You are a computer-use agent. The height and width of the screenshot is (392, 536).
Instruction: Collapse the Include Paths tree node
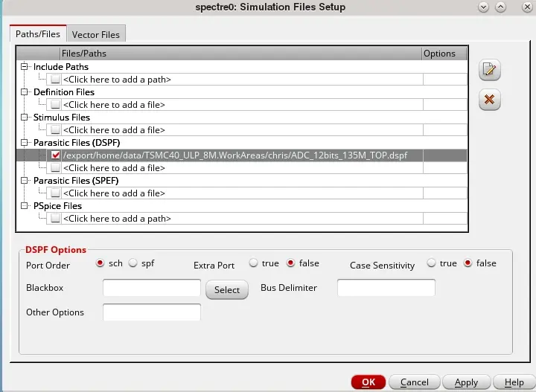tap(24, 67)
